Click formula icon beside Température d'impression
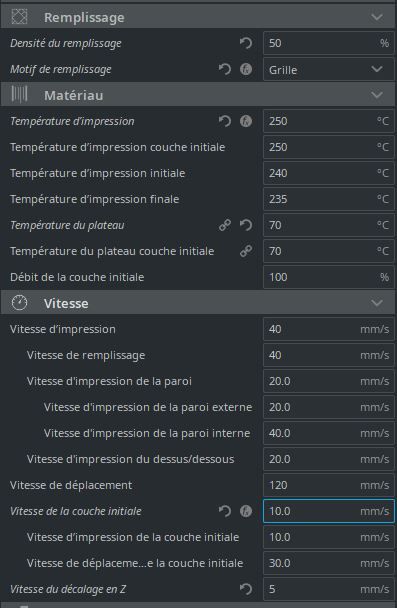397x608 pixels. click(246, 121)
